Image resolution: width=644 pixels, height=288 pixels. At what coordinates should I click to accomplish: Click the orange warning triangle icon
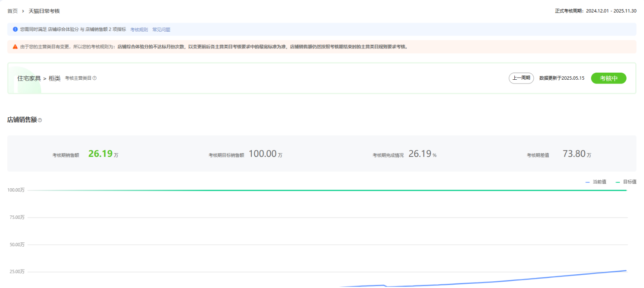pos(15,47)
